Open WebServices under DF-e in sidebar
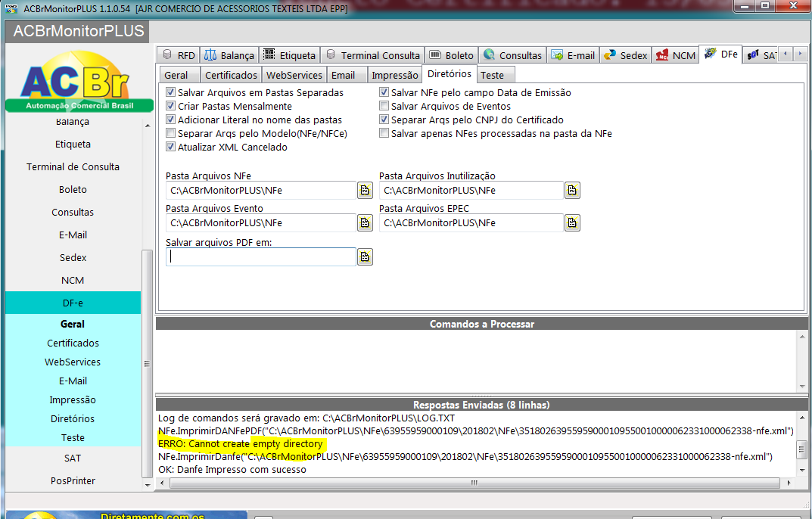812x519 pixels. pos(73,362)
